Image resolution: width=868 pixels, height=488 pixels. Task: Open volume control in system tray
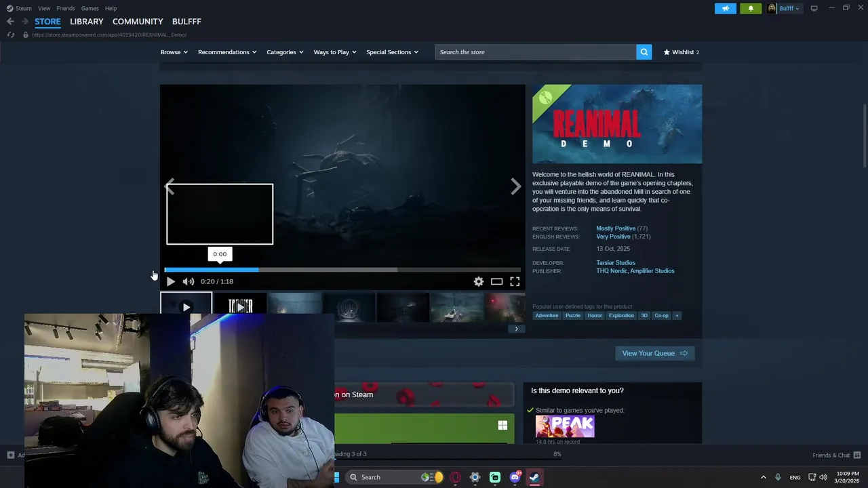pos(823,477)
